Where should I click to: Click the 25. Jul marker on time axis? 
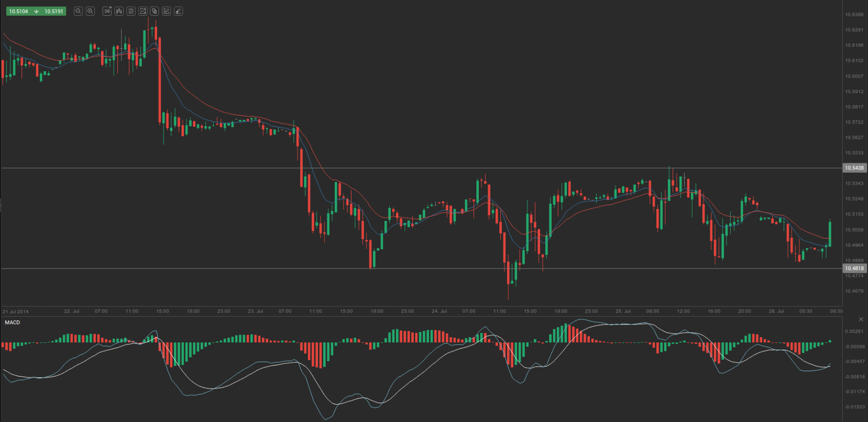[623, 312]
